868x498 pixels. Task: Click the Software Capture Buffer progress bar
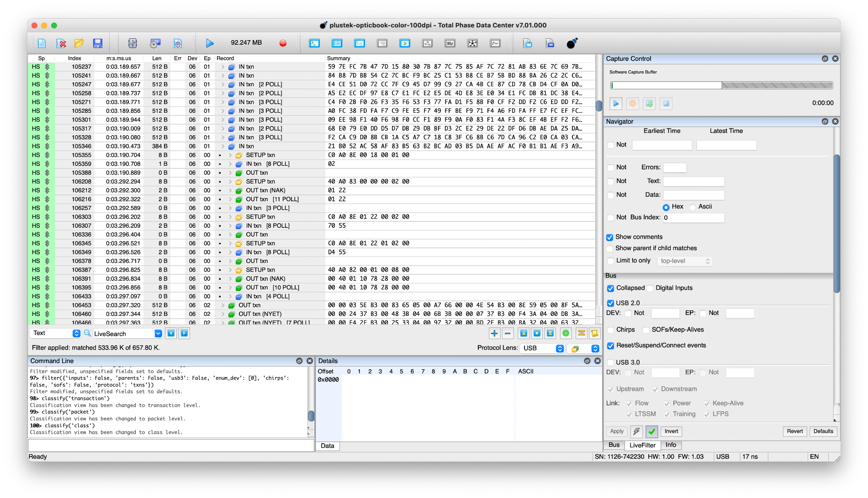click(x=721, y=85)
